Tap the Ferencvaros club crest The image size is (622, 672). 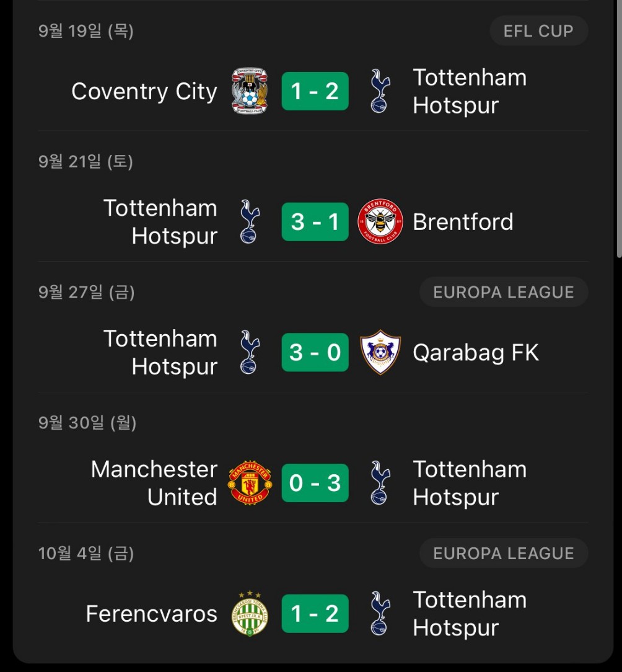pos(250,613)
